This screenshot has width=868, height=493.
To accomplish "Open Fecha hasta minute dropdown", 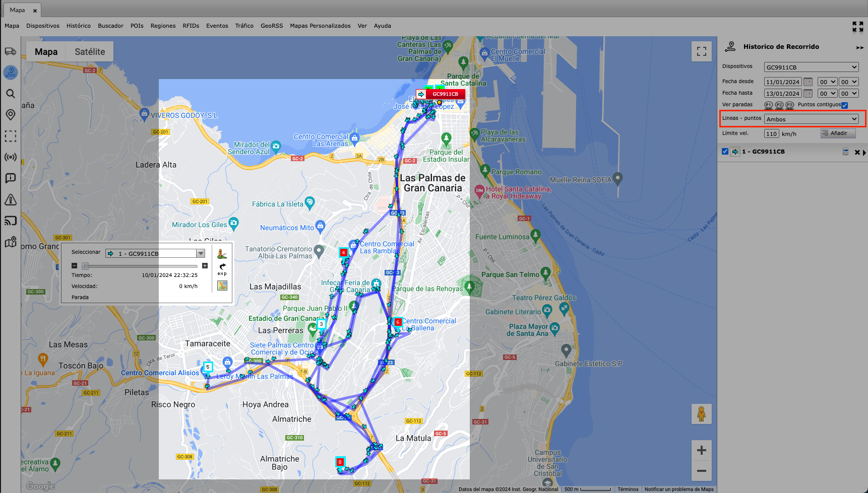I will tap(848, 93).
